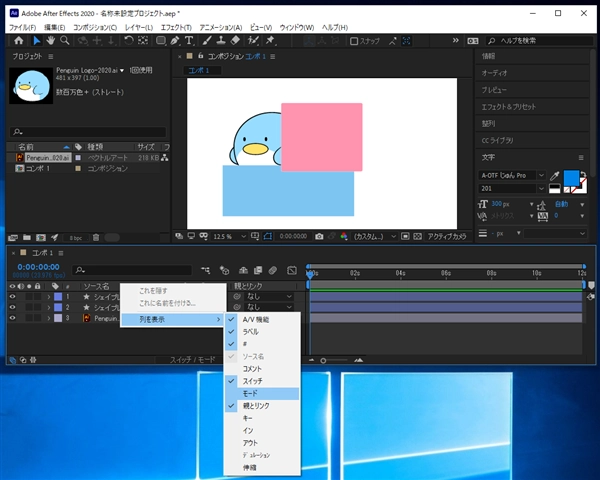600x480 pixels.
Task: Expand layer 2 properties triangle
Action: 49,307
